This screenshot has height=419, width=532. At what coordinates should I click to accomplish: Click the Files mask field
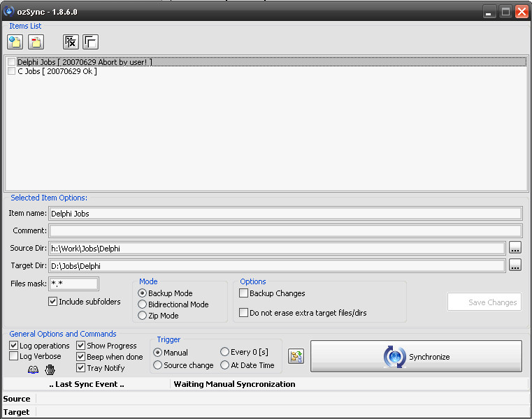click(74, 284)
